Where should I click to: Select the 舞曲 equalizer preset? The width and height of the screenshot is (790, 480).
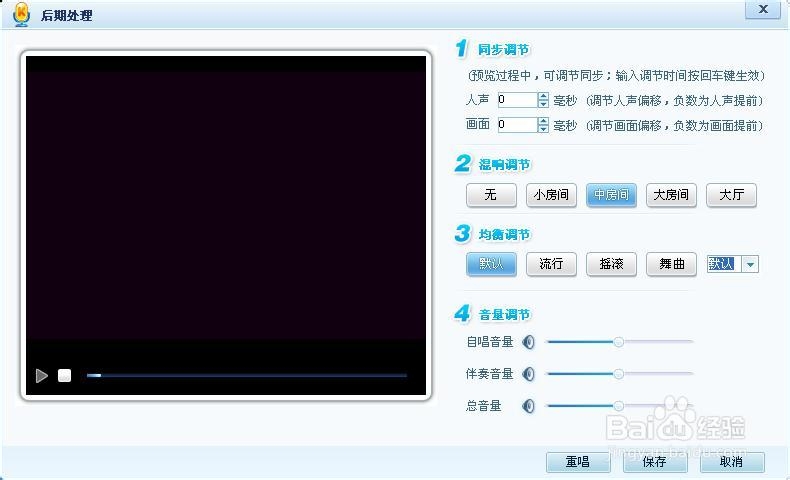(x=671, y=264)
